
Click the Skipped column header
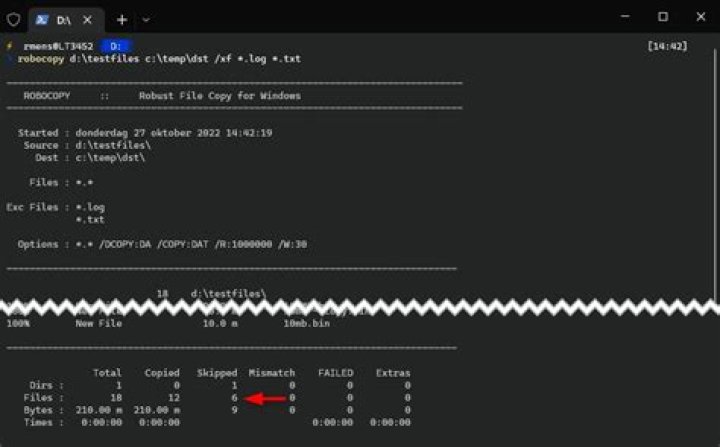pos(217,373)
